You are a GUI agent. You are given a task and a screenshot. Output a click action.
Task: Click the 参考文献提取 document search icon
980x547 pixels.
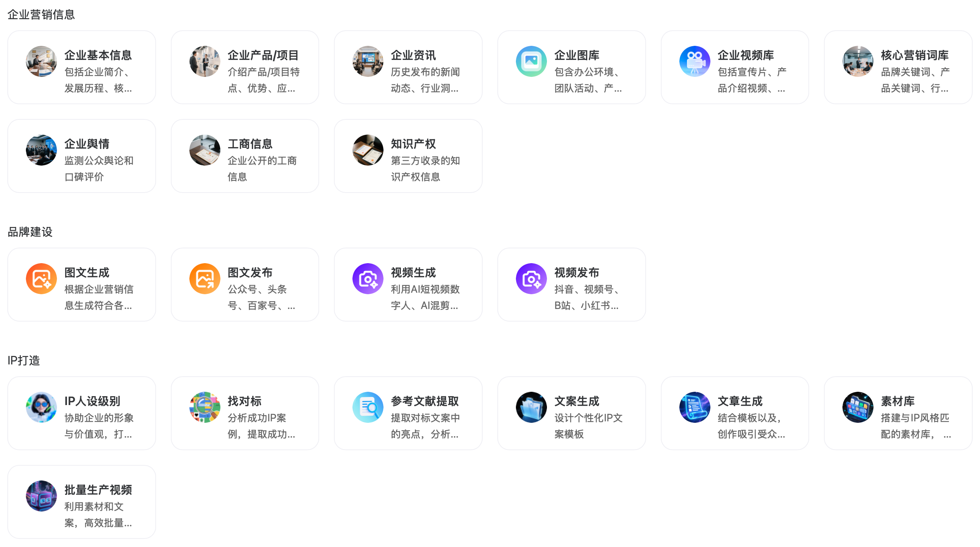368,407
